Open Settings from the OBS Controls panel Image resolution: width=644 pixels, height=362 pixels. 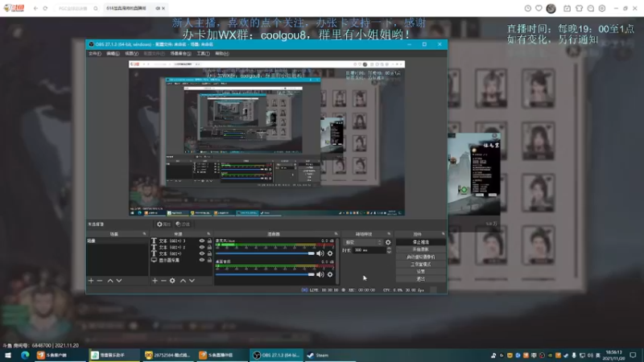[x=421, y=272]
